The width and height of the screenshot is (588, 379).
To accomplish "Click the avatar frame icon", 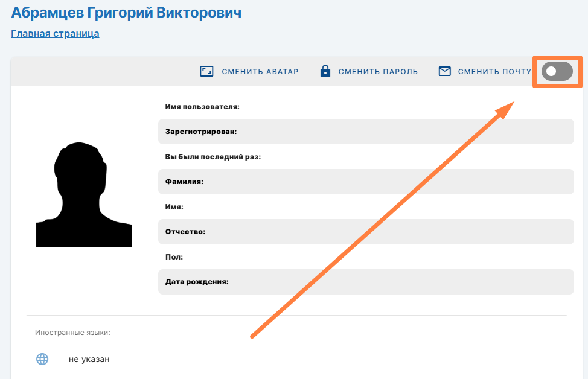I will [207, 71].
